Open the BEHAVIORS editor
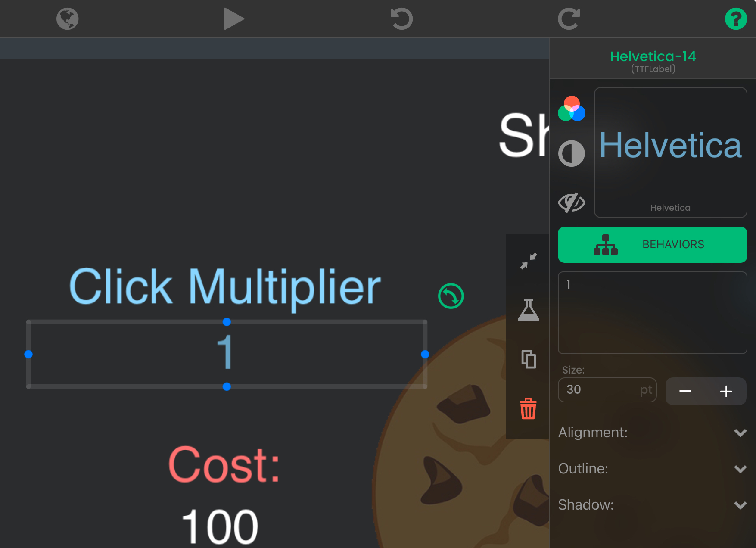756x548 pixels. pyautogui.click(x=652, y=245)
